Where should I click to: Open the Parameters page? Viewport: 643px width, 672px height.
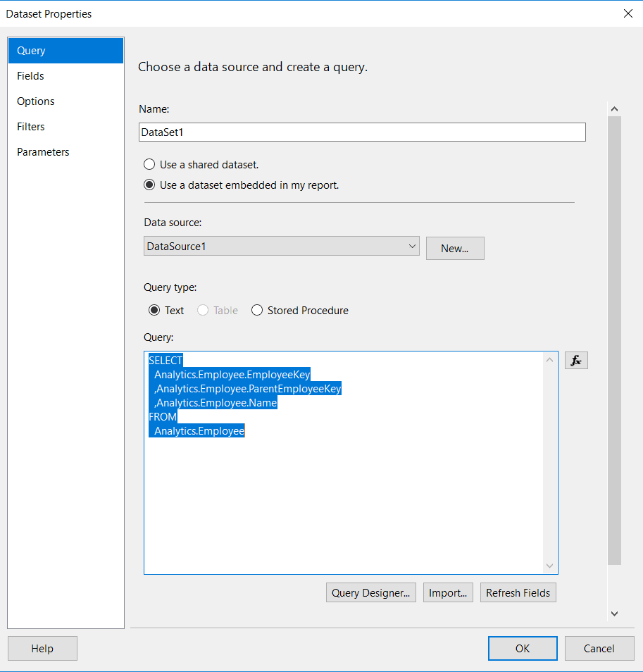point(43,152)
